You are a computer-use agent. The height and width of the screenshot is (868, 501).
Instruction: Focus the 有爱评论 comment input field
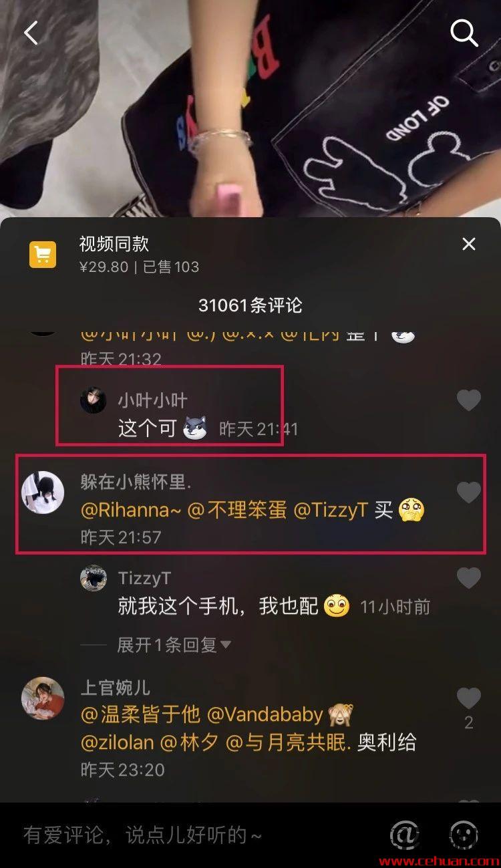coord(194,835)
